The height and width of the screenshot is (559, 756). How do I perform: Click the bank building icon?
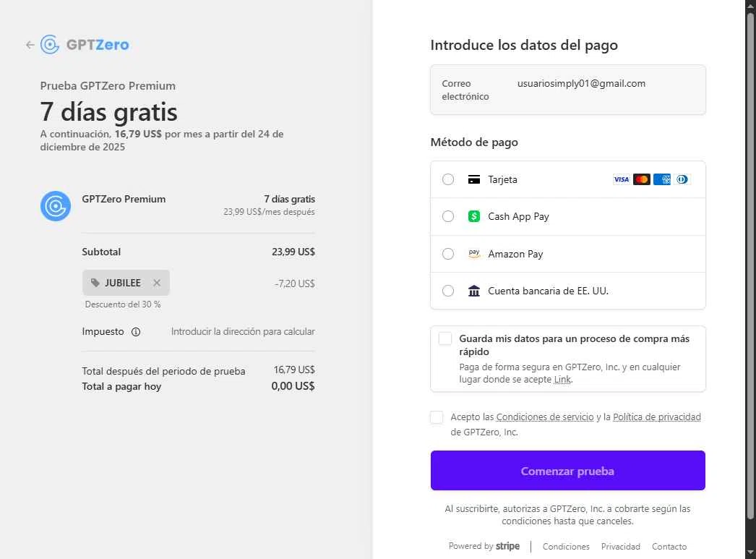coord(474,291)
